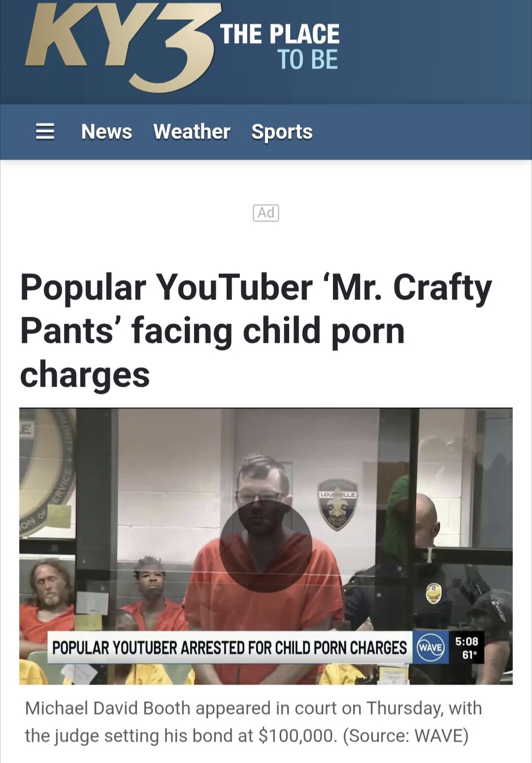Click the word 'charges' in the headline
This screenshot has width=532, height=763.
click(x=85, y=374)
